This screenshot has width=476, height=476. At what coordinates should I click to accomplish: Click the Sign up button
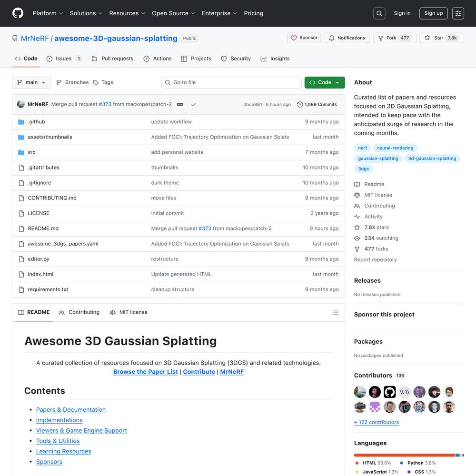point(433,13)
